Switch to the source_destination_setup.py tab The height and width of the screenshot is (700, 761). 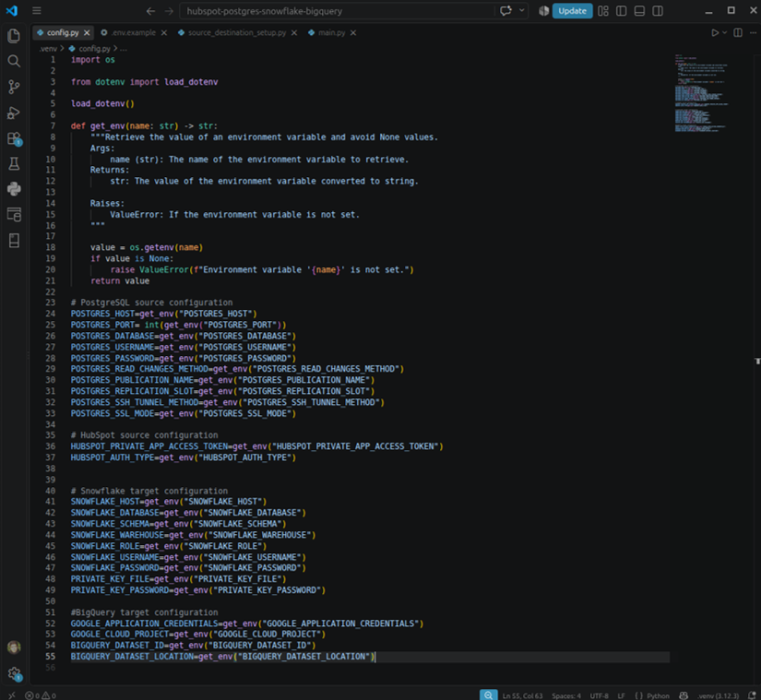pyautogui.click(x=237, y=32)
